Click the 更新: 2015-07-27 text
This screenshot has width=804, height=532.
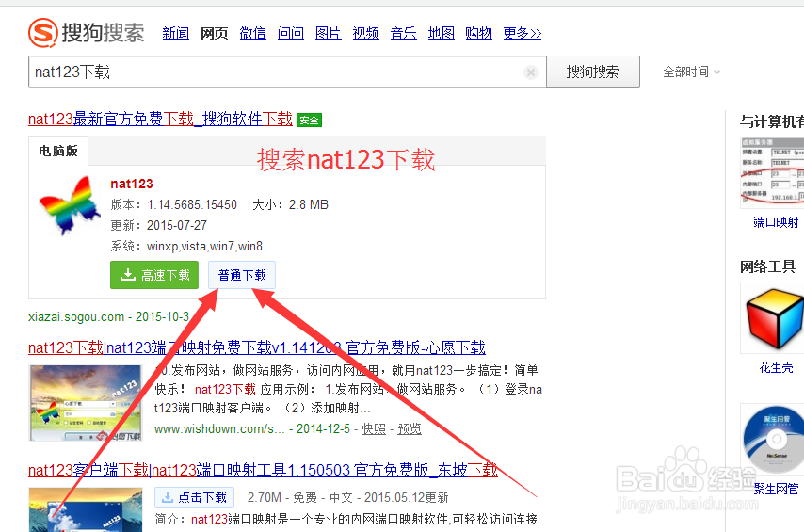158,225
